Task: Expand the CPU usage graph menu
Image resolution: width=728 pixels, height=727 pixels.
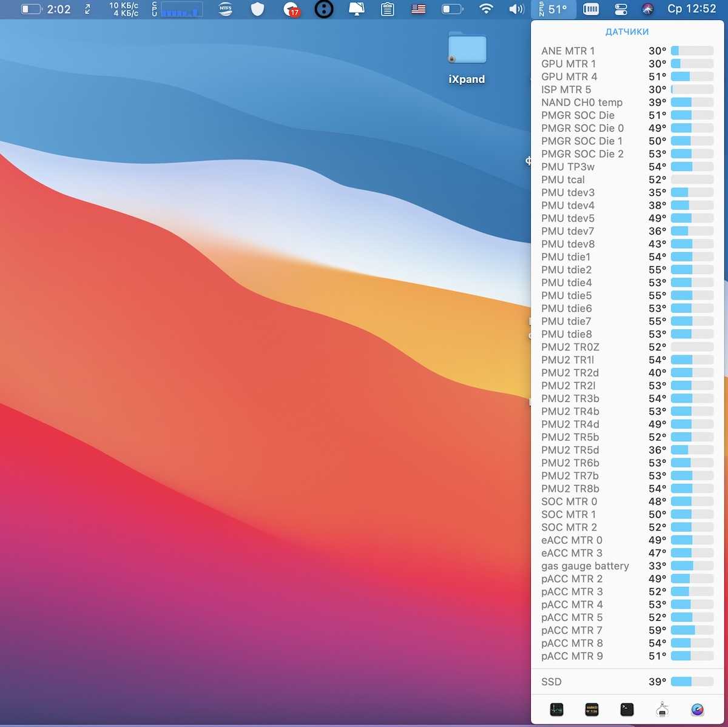Action: 177,9
